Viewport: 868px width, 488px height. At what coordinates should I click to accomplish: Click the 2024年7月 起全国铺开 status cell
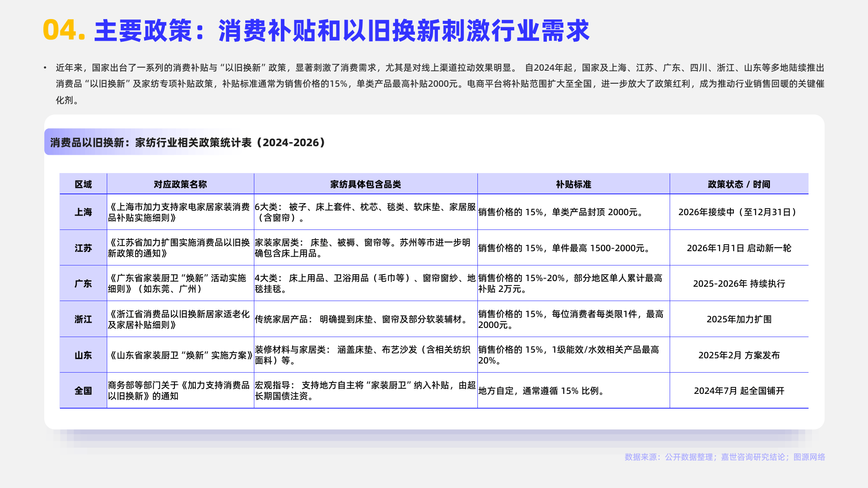[739, 391]
